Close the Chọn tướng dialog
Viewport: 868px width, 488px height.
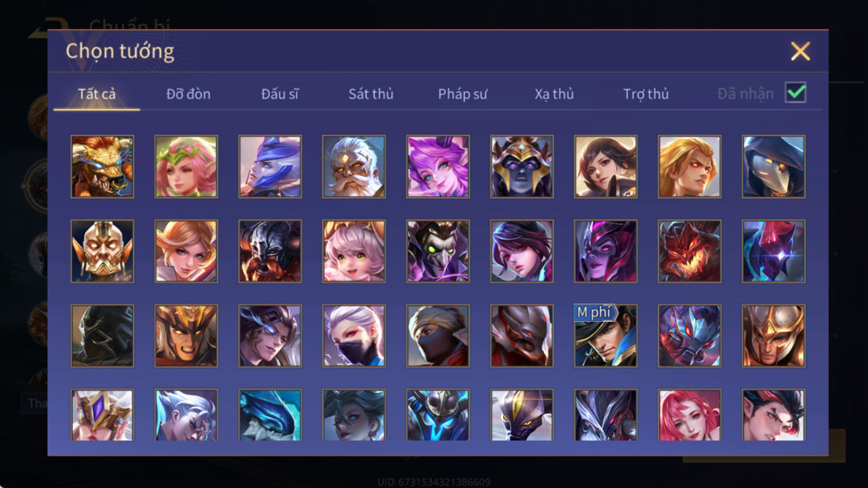coord(800,51)
